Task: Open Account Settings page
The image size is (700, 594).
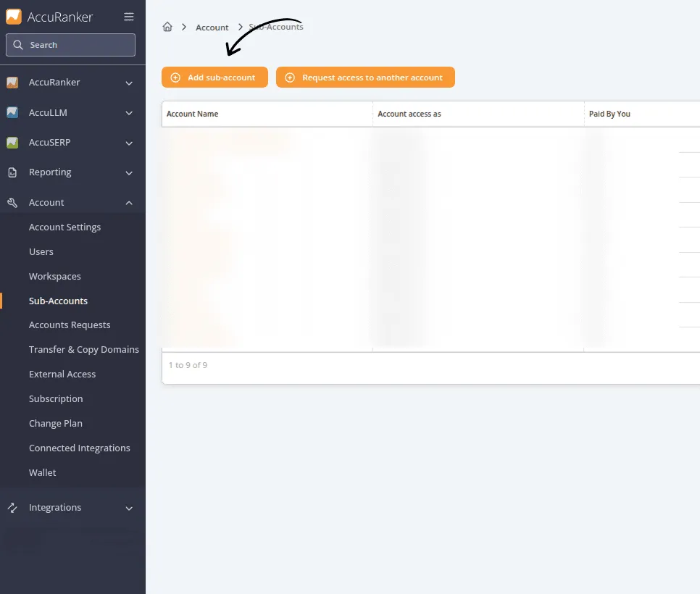Action: tap(64, 227)
